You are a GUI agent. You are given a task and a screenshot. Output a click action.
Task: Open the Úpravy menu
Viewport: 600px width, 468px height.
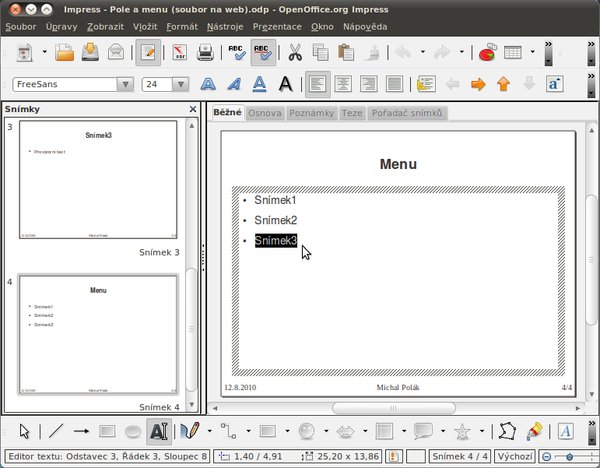pyautogui.click(x=62, y=27)
